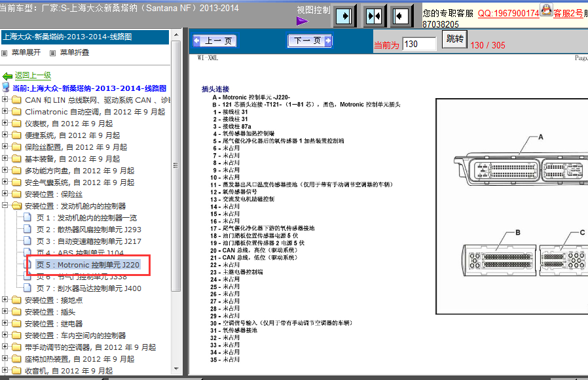Go to previous page with 上一页 button

point(215,41)
